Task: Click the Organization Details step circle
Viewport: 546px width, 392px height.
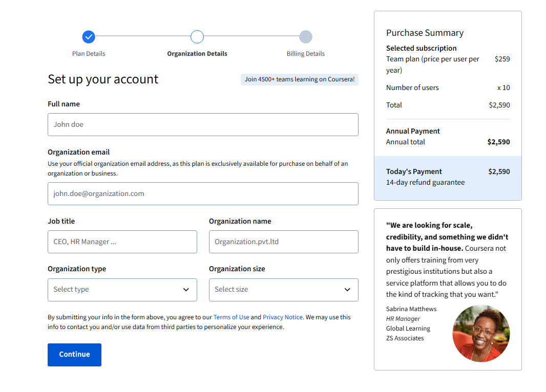Action: coord(197,37)
